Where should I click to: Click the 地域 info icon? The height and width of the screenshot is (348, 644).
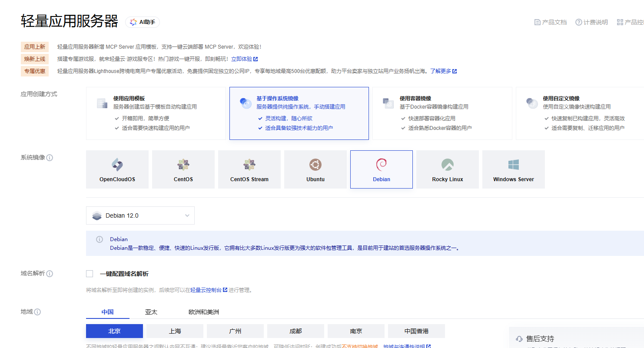pyautogui.click(x=37, y=312)
